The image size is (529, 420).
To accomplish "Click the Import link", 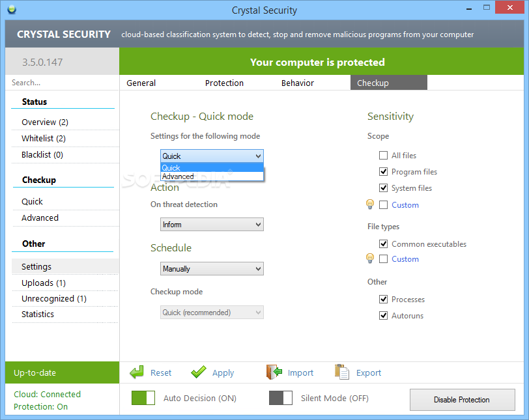I will 300,373.
